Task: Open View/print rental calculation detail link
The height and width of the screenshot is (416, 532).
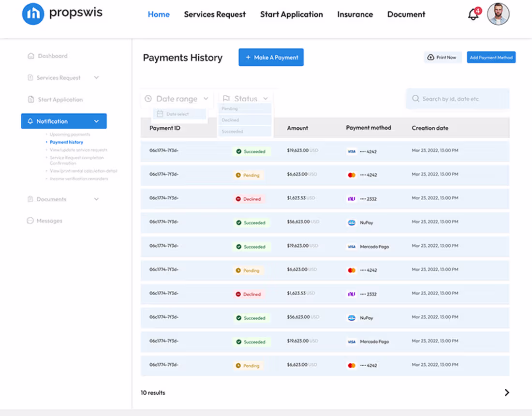Action: (x=84, y=171)
